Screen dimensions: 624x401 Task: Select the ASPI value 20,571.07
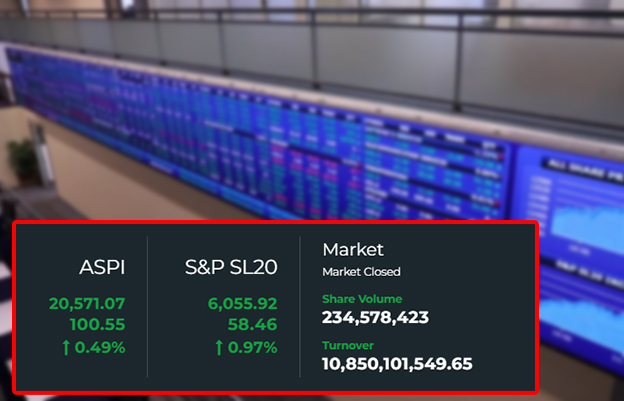(x=87, y=304)
